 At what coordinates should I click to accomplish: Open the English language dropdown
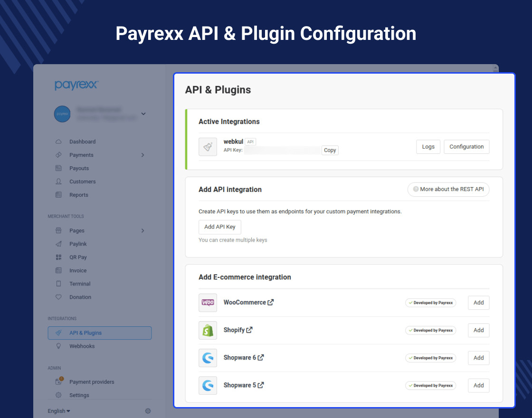59,411
